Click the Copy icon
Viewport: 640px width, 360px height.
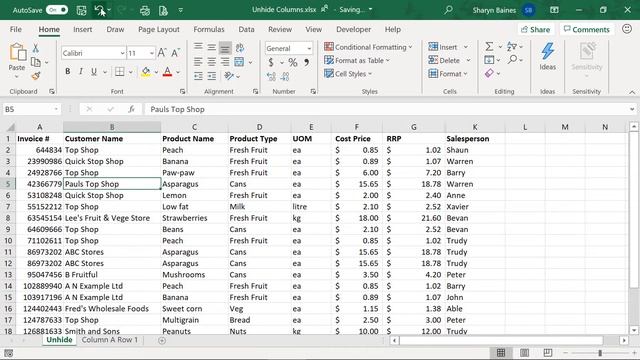(x=36, y=62)
